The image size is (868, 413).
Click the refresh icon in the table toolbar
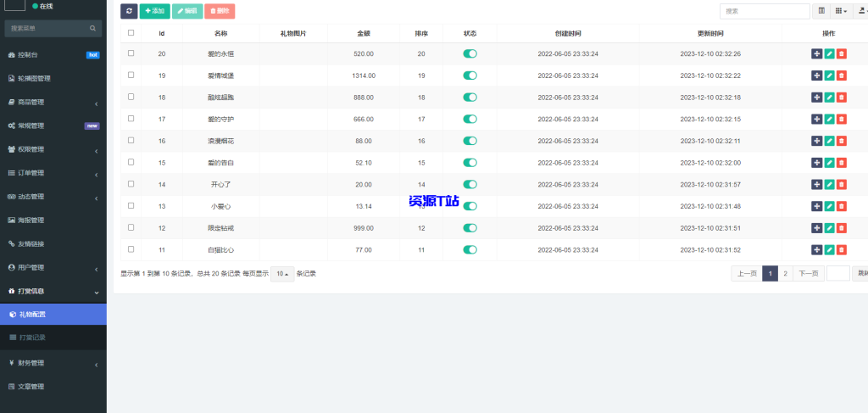129,11
